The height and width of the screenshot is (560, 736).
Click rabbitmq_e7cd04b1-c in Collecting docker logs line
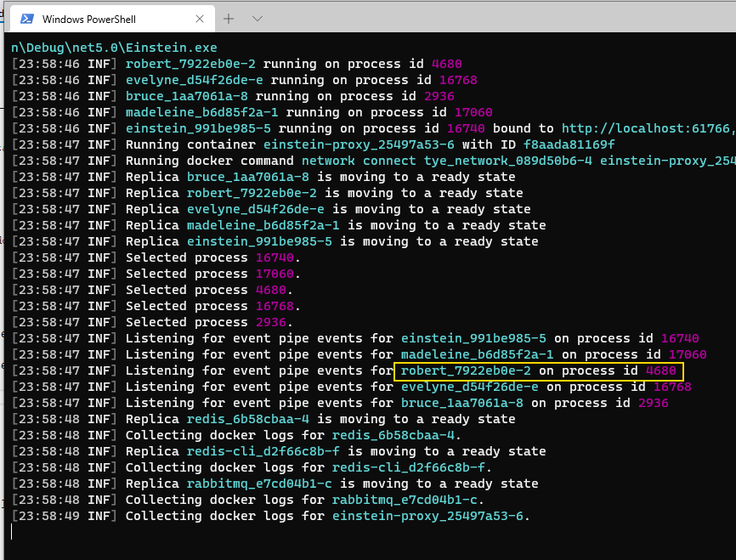click(x=407, y=501)
